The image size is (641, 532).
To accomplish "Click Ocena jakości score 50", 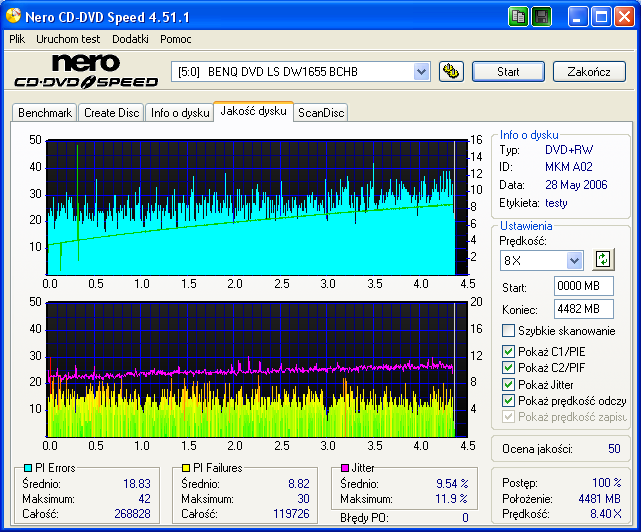I will [614, 449].
